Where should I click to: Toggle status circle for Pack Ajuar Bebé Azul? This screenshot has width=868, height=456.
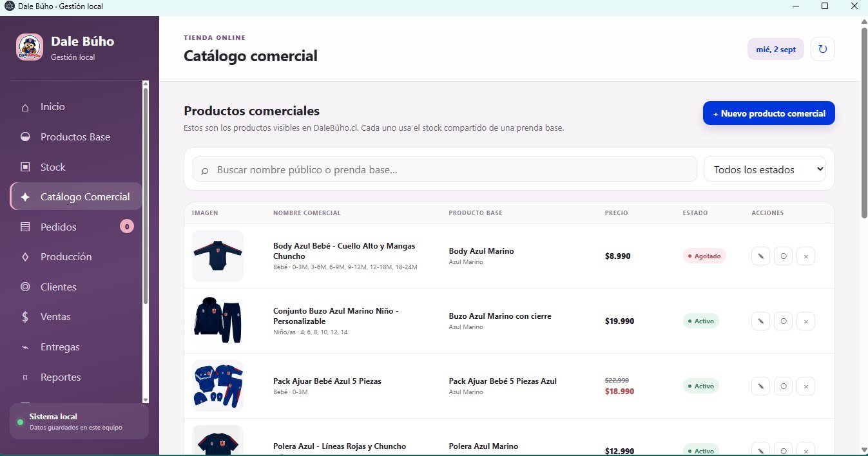[783, 386]
